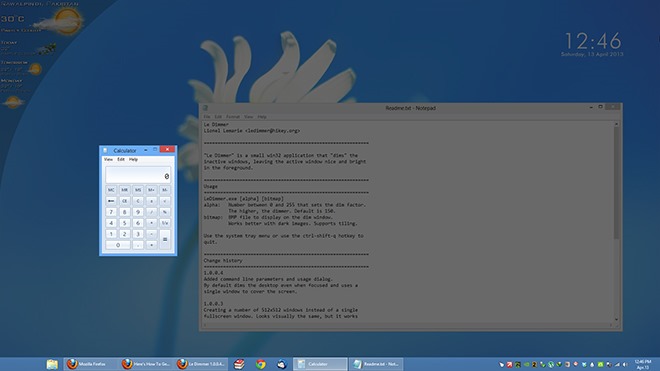The height and width of the screenshot is (371, 660).
Task: Click the equals button in Calculator
Action: pyautogui.click(x=165, y=239)
